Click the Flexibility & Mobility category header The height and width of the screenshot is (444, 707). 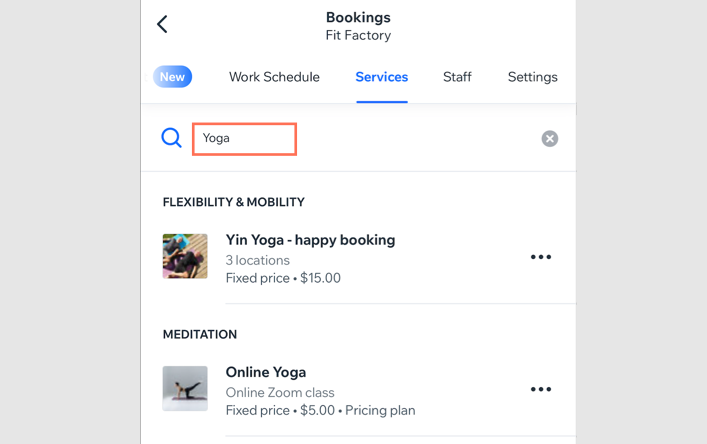point(234,202)
